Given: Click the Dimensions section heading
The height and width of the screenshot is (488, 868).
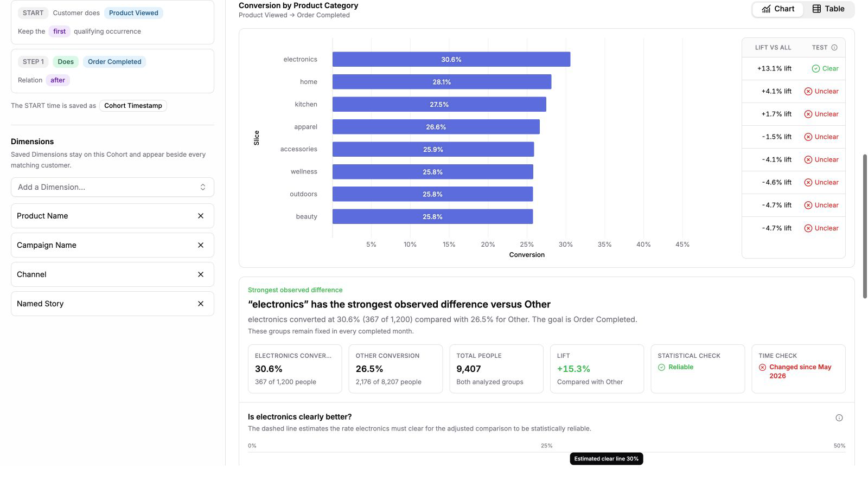Looking at the screenshot, I should 32,142.
